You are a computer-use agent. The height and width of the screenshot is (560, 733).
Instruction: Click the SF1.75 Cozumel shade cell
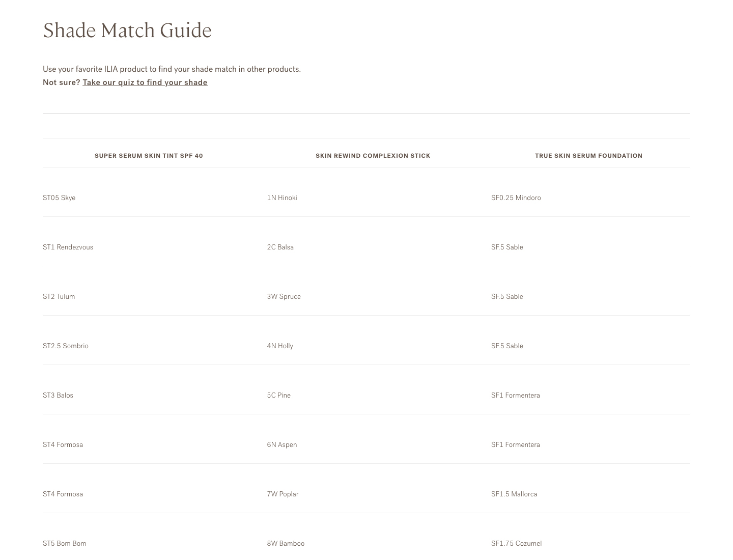pyautogui.click(x=516, y=544)
